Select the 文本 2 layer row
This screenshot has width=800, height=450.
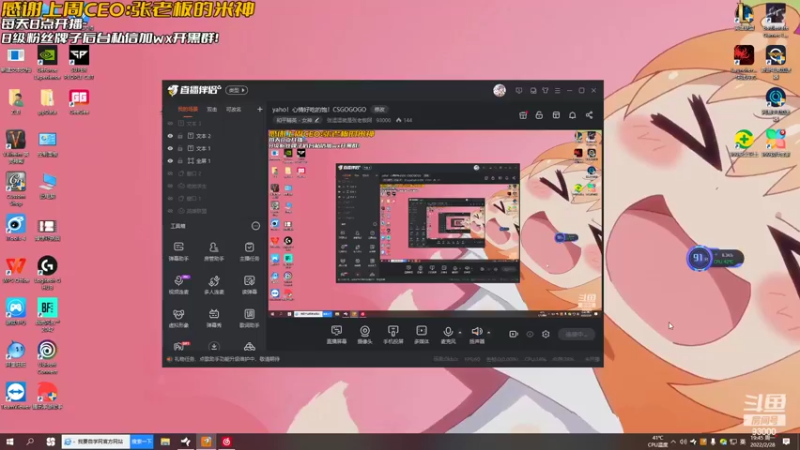point(214,136)
